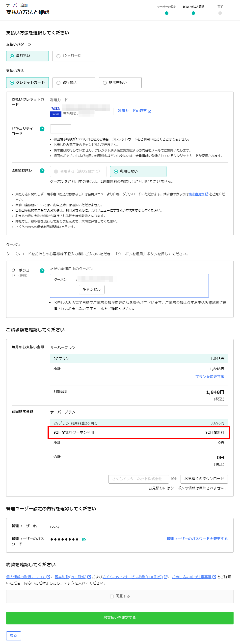
Task: Click the 戻る back button
Action: click(x=14, y=635)
